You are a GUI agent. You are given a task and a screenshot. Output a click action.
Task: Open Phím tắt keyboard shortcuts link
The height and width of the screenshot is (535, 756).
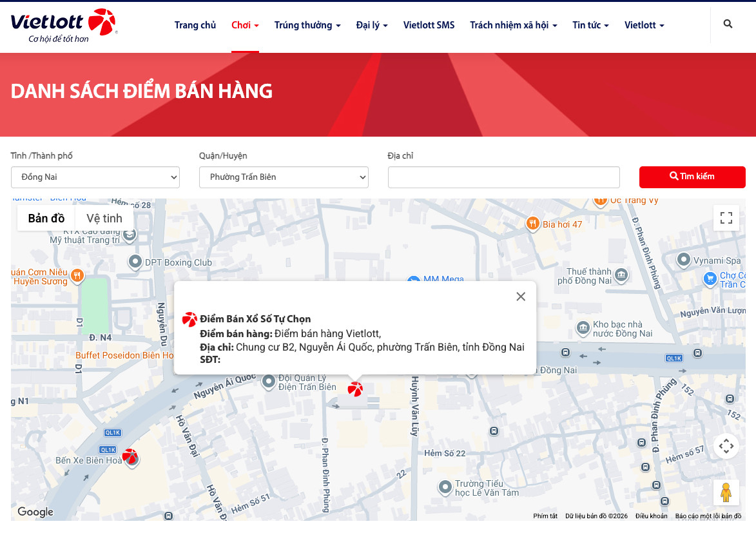click(x=545, y=516)
